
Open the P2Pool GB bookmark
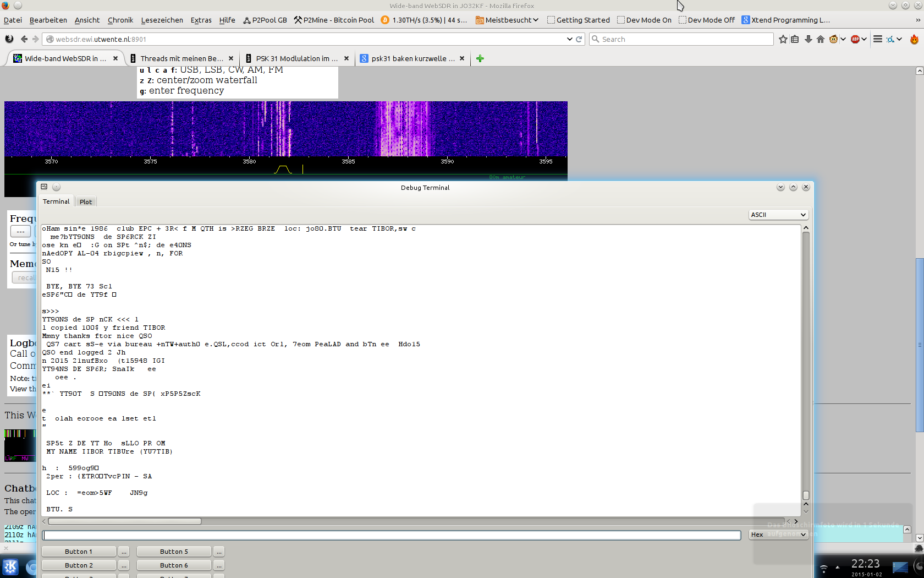click(x=265, y=20)
